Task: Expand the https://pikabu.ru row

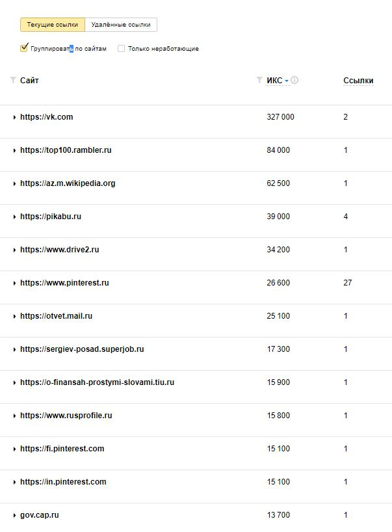Action: [14, 217]
